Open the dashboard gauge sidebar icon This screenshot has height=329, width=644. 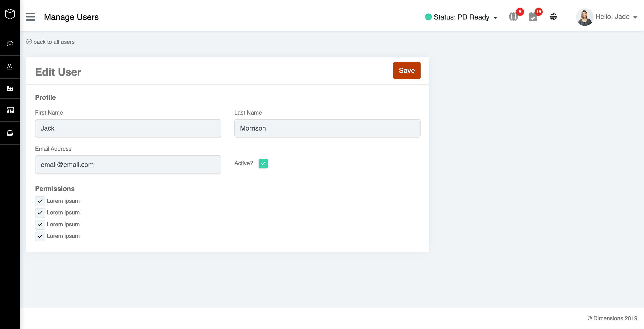[x=10, y=44]
